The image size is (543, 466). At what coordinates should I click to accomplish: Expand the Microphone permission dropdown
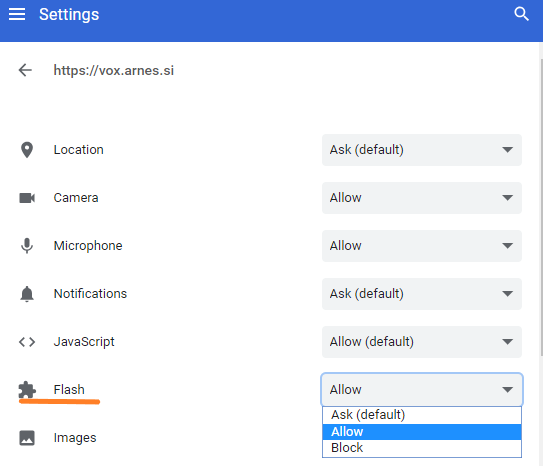coord(422,246)
